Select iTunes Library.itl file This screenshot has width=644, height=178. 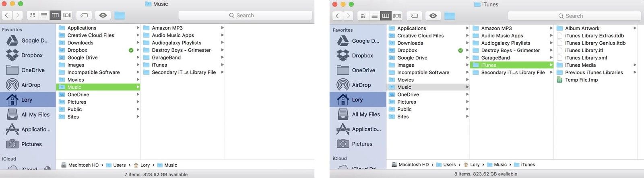(596, 50)
